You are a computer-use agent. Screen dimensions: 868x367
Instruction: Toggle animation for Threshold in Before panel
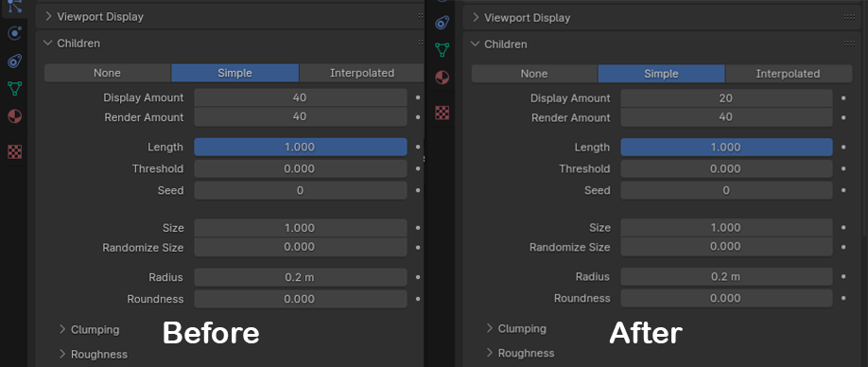coord(418,168)
